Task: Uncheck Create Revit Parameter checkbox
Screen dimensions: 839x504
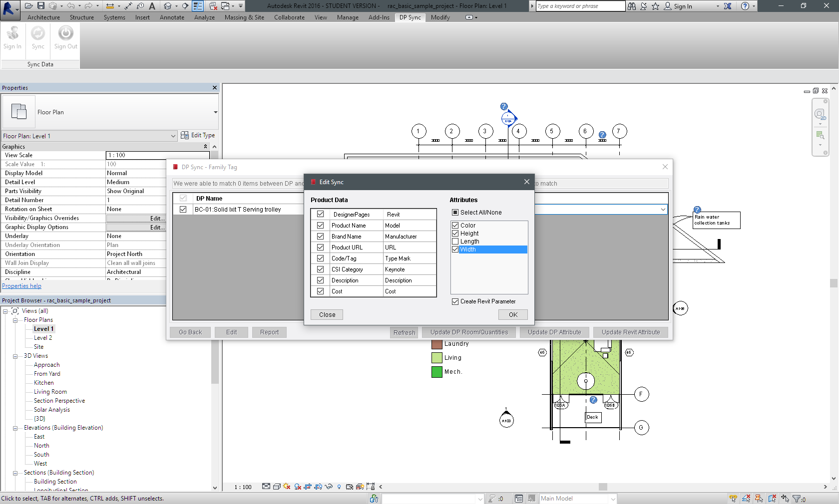Action: point(455,301)
